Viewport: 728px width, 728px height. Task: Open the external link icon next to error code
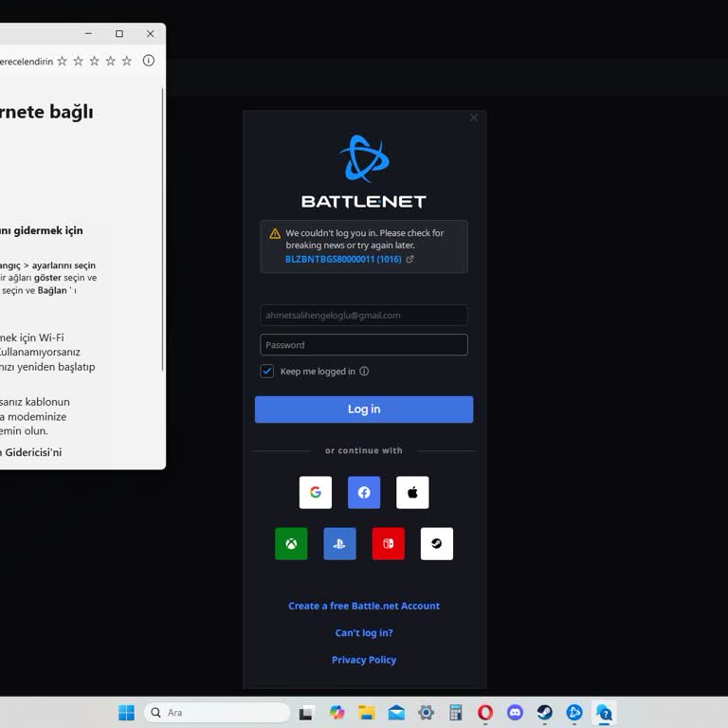click(409, 259)
